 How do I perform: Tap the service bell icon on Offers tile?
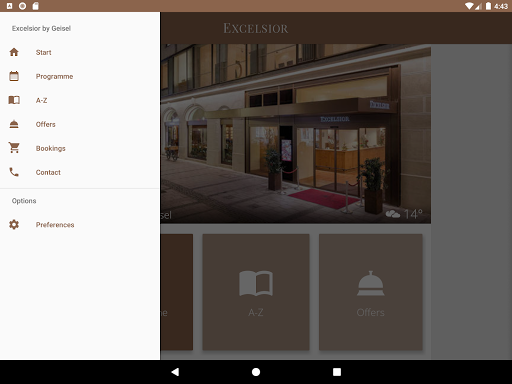371,283
